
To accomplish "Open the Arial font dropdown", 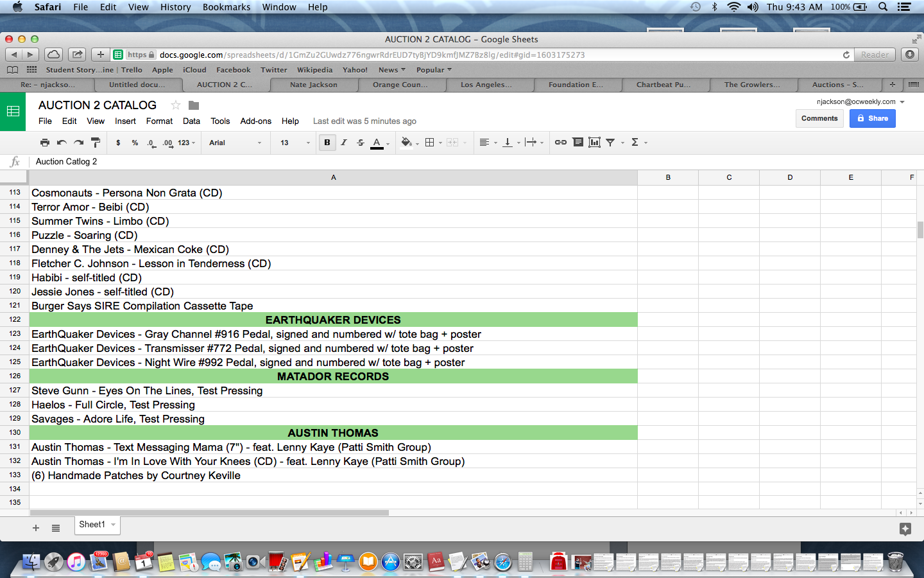I will click(x=235, y=143).
